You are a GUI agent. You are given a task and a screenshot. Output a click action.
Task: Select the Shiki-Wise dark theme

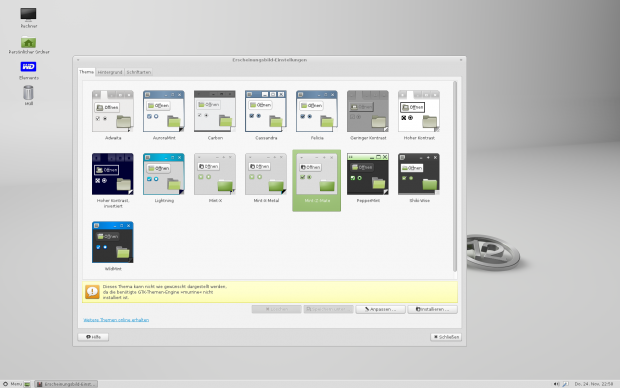click(x=419, y=174)
